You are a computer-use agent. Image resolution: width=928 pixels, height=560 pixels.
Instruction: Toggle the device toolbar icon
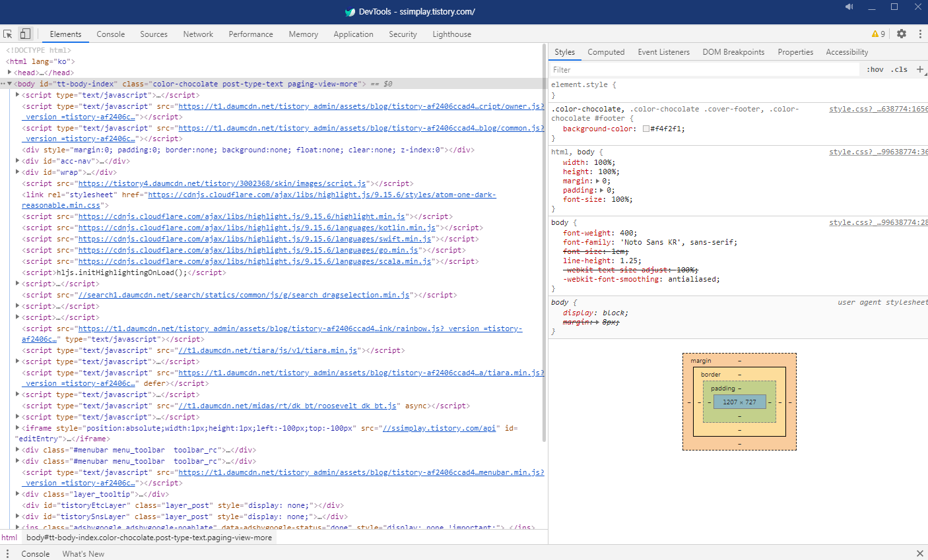[25, 34]
